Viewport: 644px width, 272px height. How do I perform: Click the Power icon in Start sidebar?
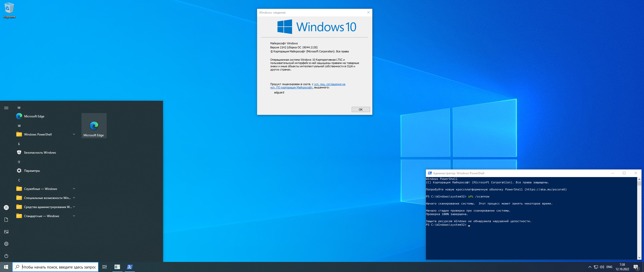[x=6, y=256]
